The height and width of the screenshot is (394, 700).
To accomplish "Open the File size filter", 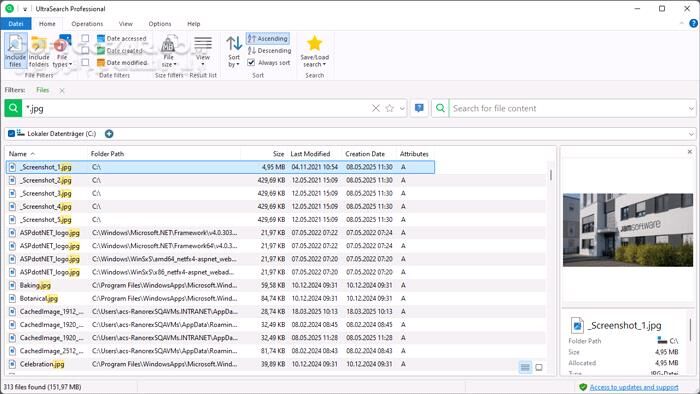I will [x=169, y=50].
